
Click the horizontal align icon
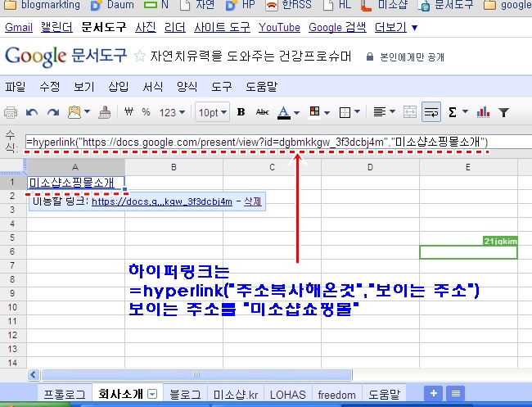click(x=379, y=111)
